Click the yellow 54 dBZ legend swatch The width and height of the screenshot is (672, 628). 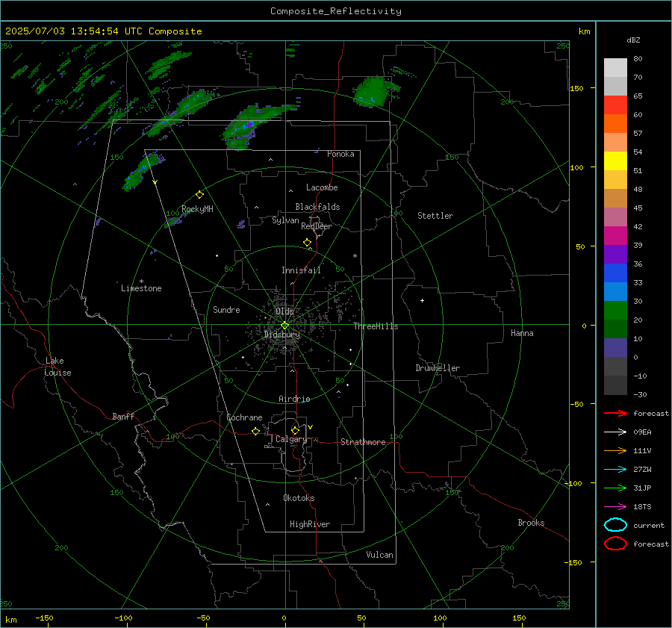(615, 161)
